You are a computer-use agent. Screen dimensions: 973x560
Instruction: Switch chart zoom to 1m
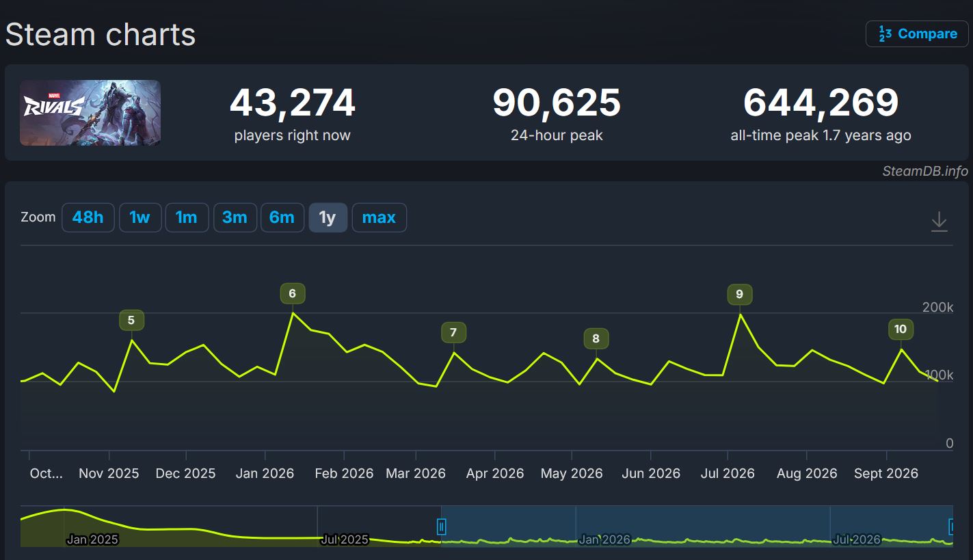point(187,217)
